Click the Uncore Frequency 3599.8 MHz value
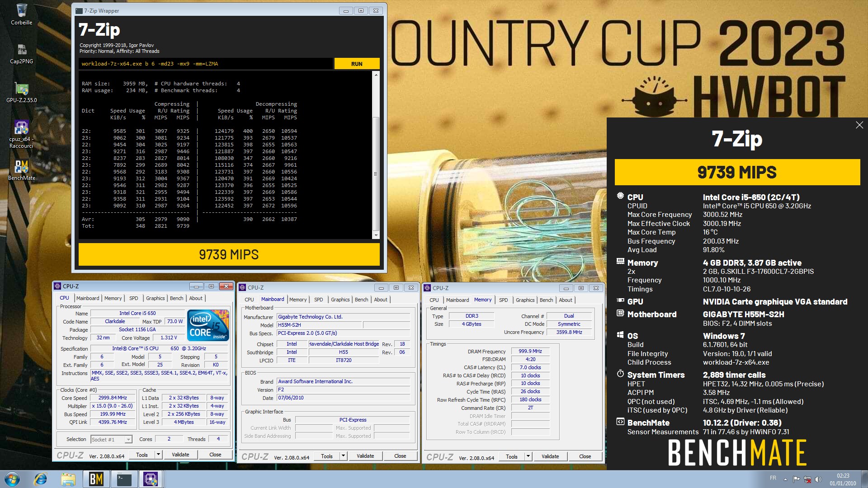Screen dimensions: 868x488 click(x=569, y=332)
